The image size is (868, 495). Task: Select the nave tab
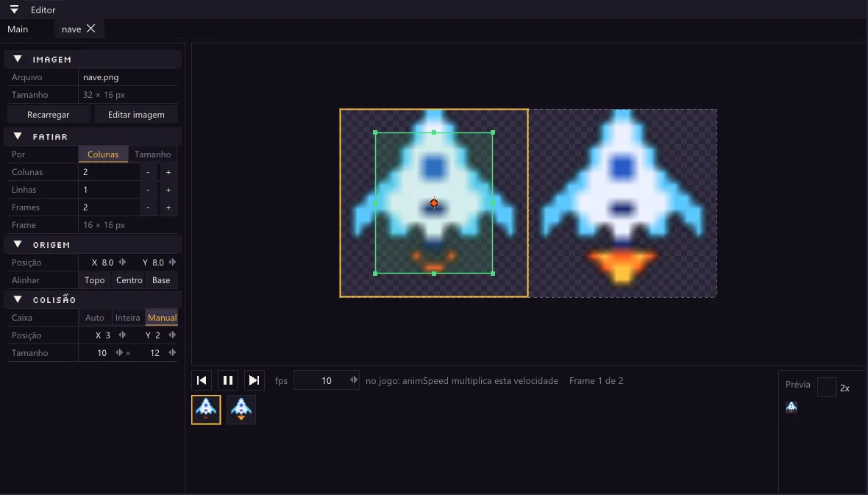pyautogui.click(x=71, y=29)
